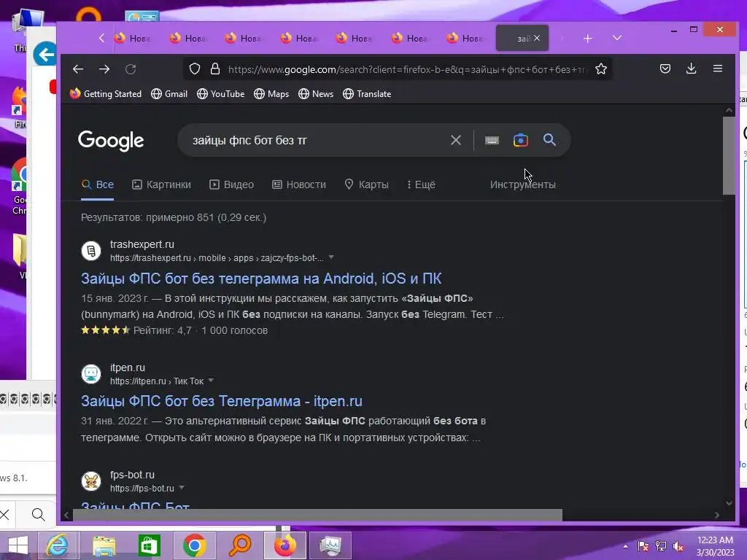This screenshot has height=560, width=747.
Task: Click the Firefox address bar URL
Action: pos(407,69)
